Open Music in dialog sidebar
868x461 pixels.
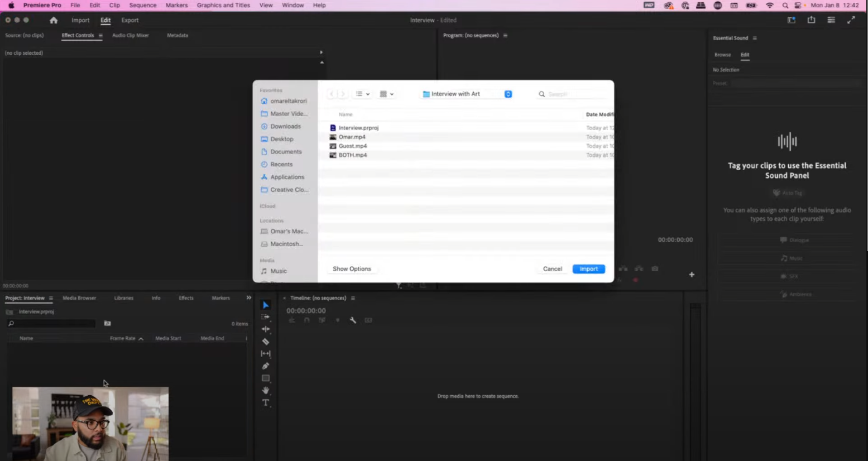pyautogui.click(x=279, y=271)
